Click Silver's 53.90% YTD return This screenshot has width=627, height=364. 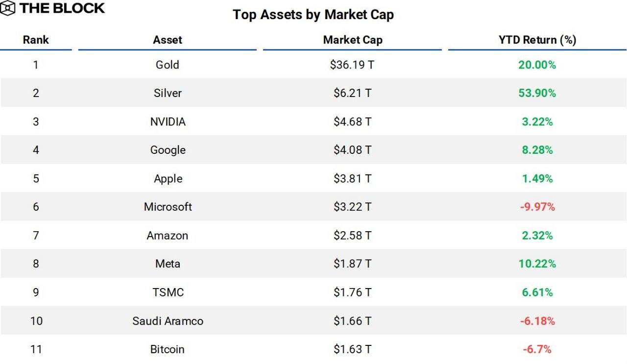tap(537, 93)
